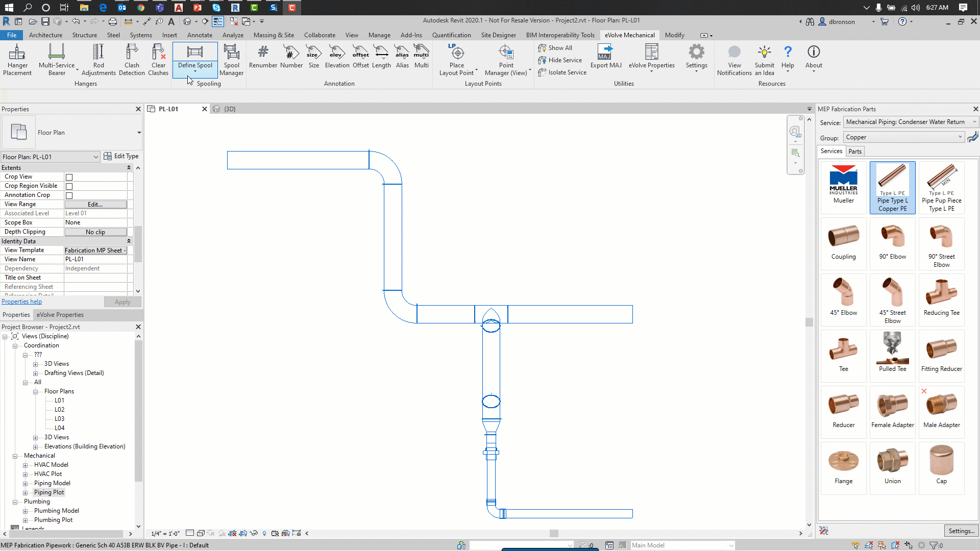
Task: Toggle Annotation Crop checkbox on
Action: click(69, 195)
